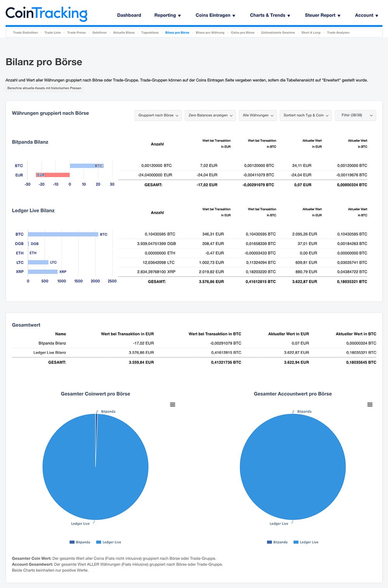The width and height of the screenshot is (388, 588).
Task: Open the Reporting dropdown menu
Action: click(x=168, y=15)
